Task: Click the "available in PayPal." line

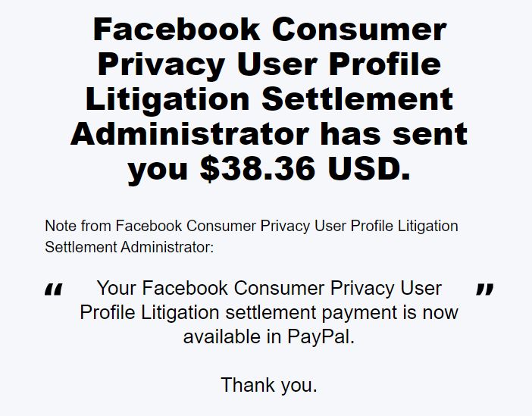Action: coord(269,337)
